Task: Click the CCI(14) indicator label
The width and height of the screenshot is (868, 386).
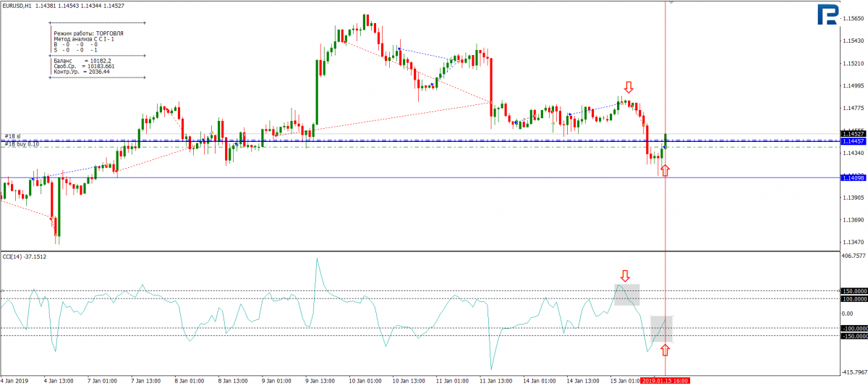Action: 12,256
